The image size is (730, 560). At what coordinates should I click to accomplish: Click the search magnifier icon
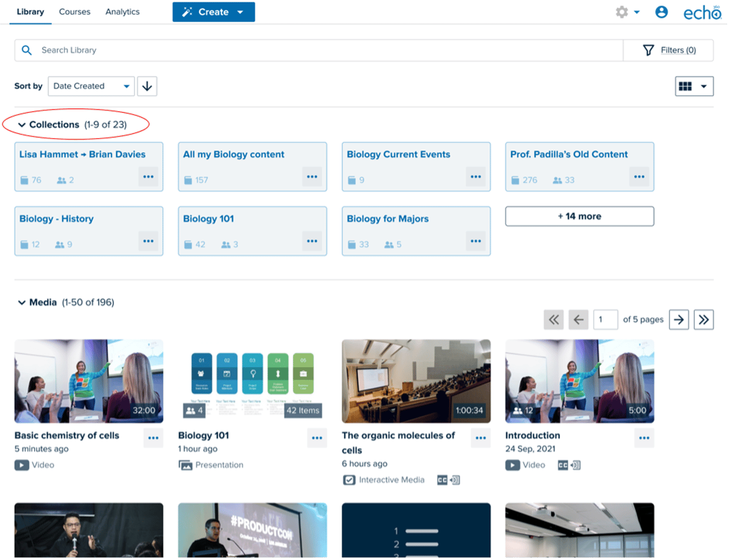tap(27, 50)
